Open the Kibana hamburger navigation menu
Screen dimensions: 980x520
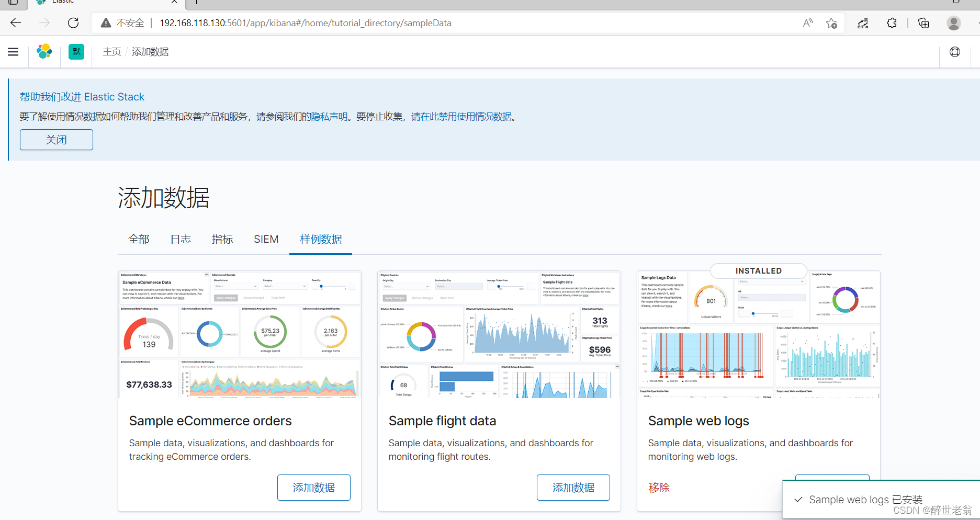(13, 52)
